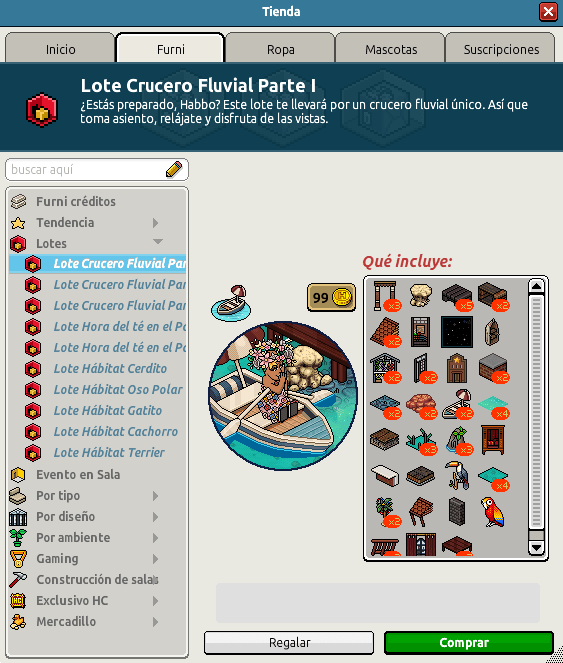Focus the 'buscar aquí' search field
The height and width of the screenshot is (663, 563).
pos(87,170)
